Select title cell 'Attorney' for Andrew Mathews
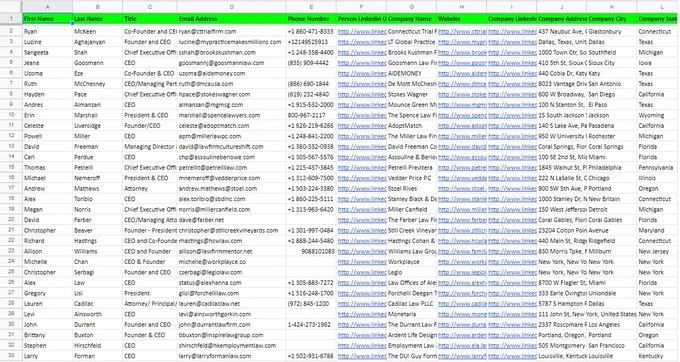This screenshot has width=680, height=362. (150, 188)
